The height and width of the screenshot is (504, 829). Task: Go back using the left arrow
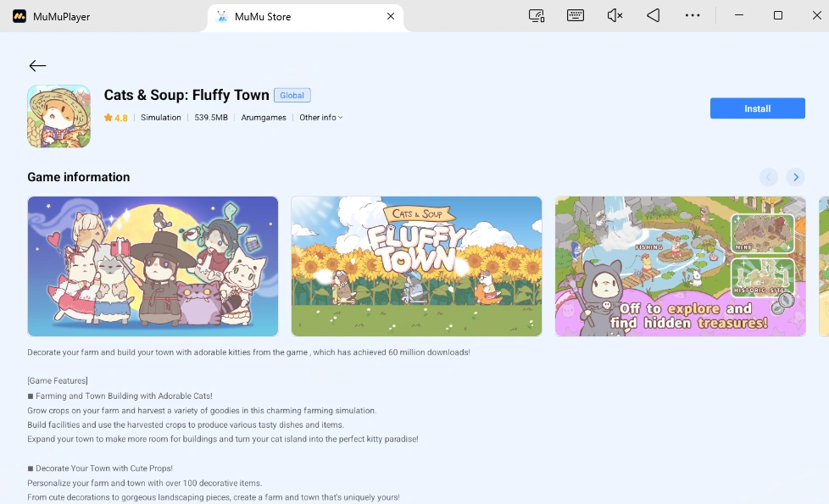pyautogui.click(x=37, y=65)
